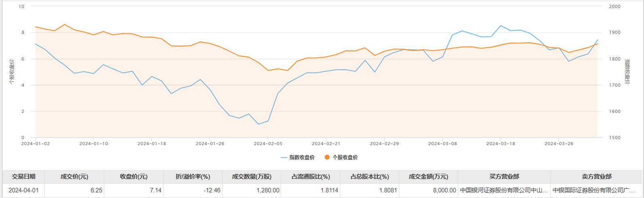The image size is (644, 198).
Task: Sort by 成交数量(万股) header
Action: [252, 177]
